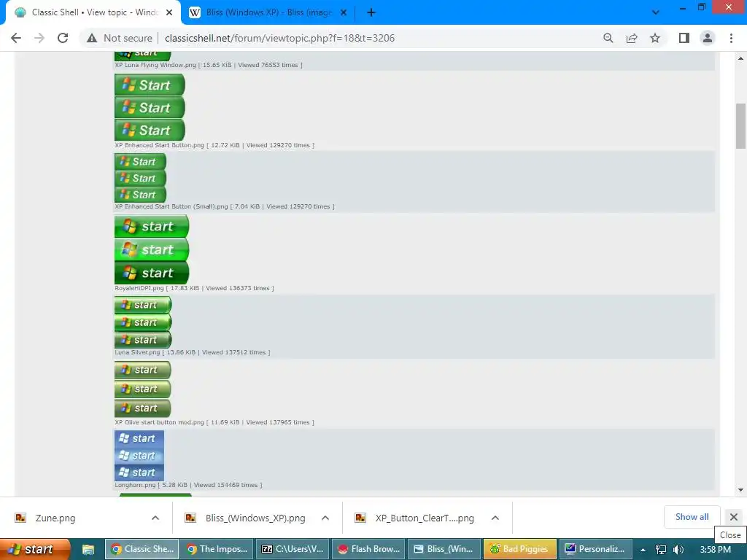
Task: Open File Explorer from the taskbar
Action: click(88, 550)
